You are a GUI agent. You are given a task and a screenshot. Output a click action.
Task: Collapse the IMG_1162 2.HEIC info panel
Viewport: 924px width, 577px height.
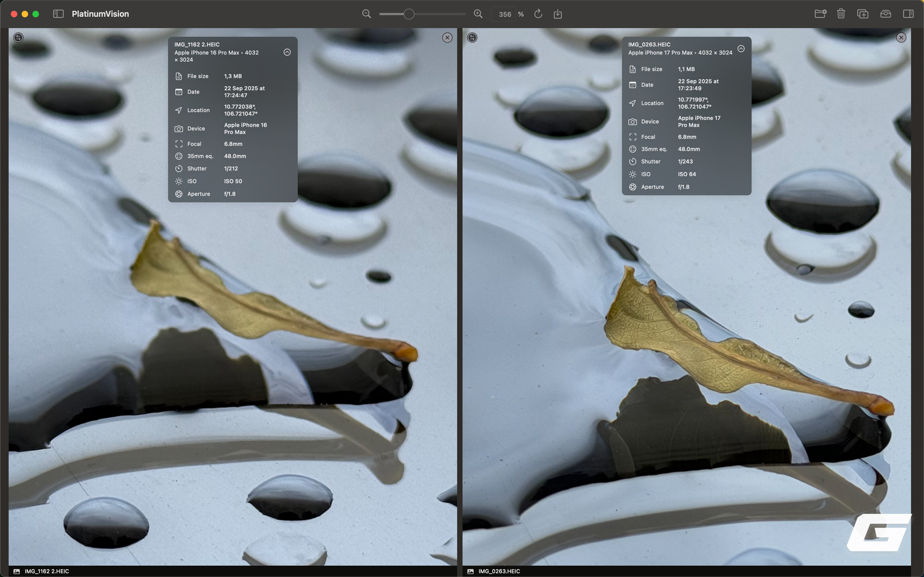[x=287, y=52]
